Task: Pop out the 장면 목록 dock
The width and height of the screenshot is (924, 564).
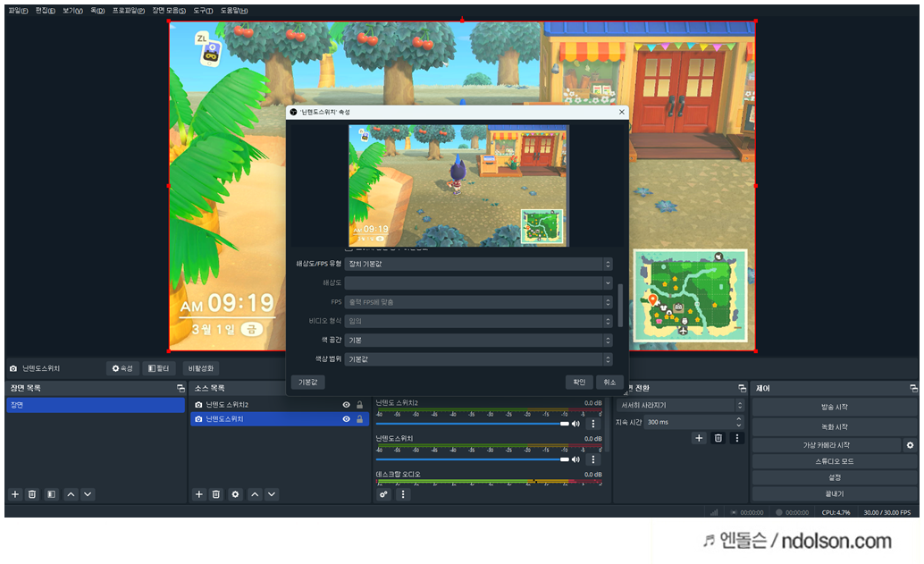Action: coord(181,389)
